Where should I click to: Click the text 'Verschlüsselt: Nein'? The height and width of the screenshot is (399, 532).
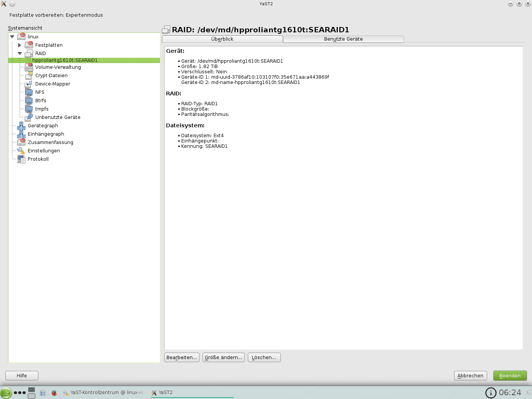[x=204, y=71]
